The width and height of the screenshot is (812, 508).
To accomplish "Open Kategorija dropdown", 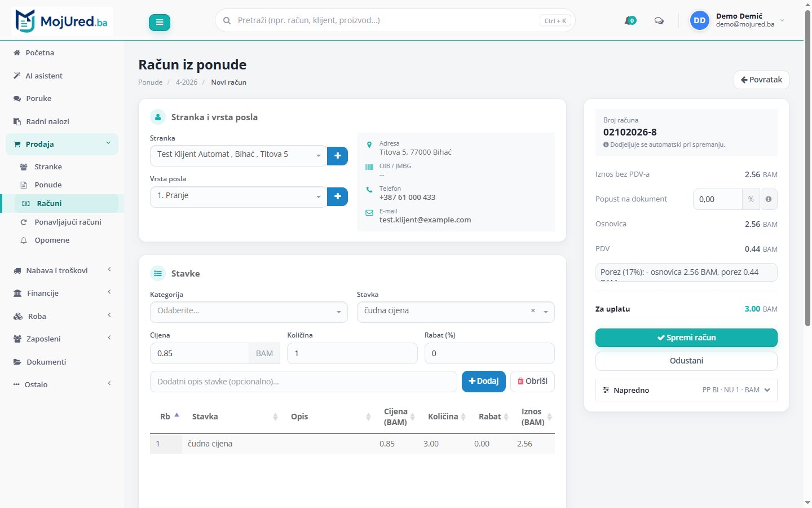I will click(x=249, y=312).
